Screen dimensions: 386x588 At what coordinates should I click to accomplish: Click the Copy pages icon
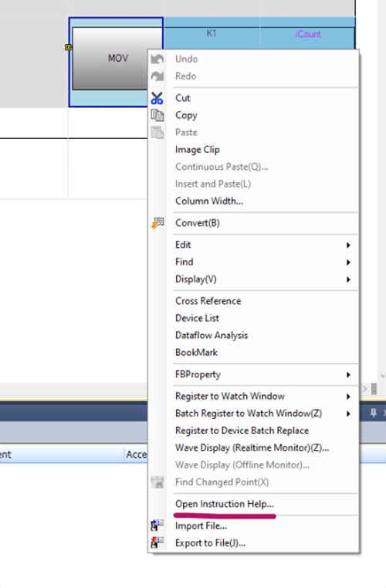(x=157, y=116)
